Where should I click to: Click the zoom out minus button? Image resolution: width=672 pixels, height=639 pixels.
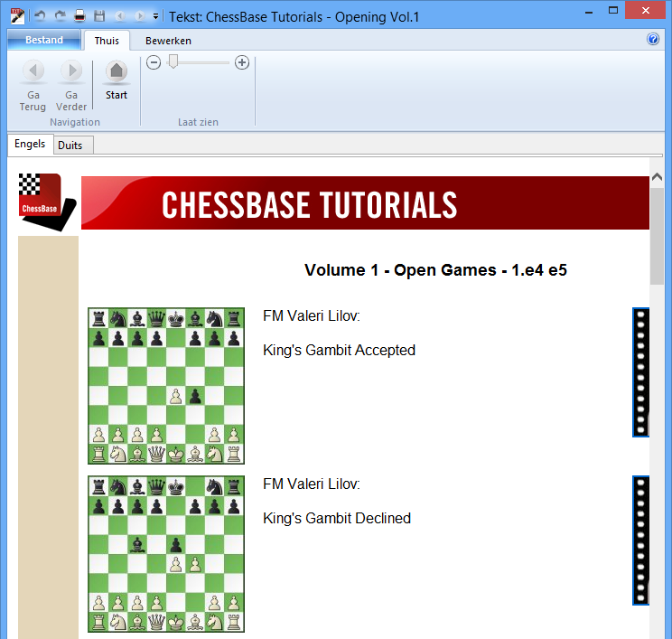point(154,62)
